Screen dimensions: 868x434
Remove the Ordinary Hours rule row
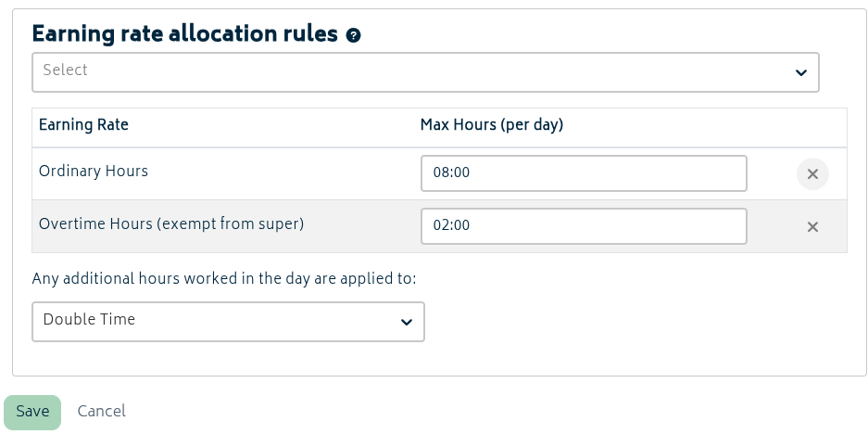click(812, 174)
